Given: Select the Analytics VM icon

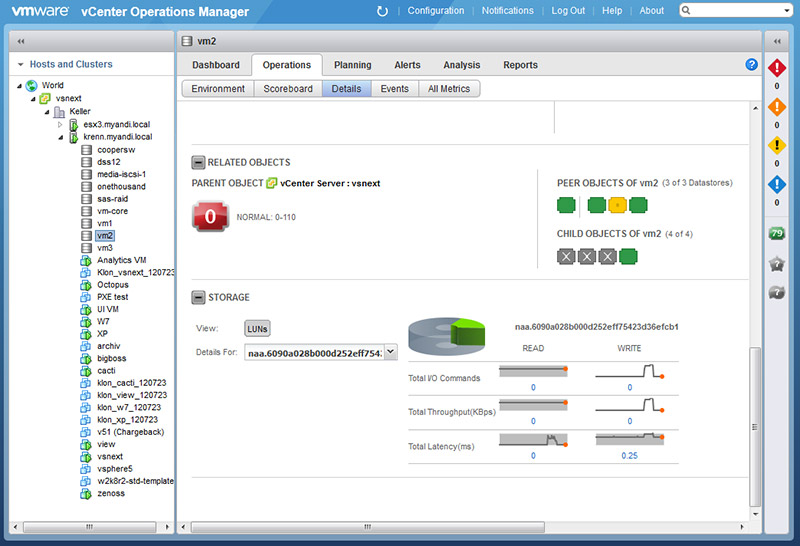Looking at the screenshot, I should pos(86,261).
